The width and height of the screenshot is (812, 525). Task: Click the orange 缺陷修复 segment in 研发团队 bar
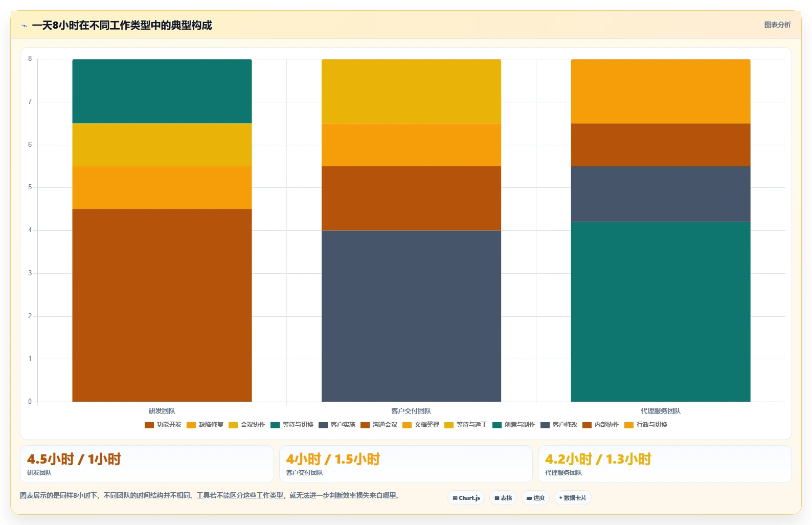tap(162, 188)
